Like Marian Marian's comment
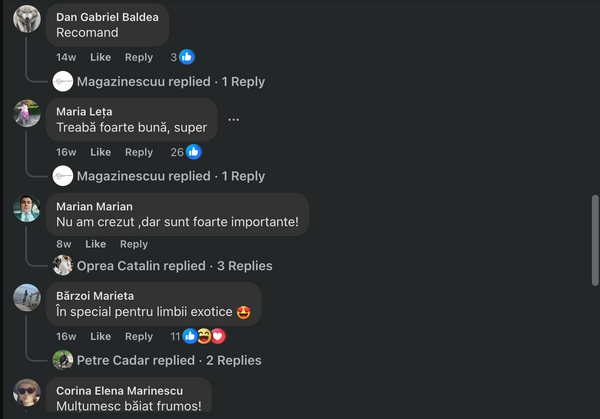 tap(95, 244)
